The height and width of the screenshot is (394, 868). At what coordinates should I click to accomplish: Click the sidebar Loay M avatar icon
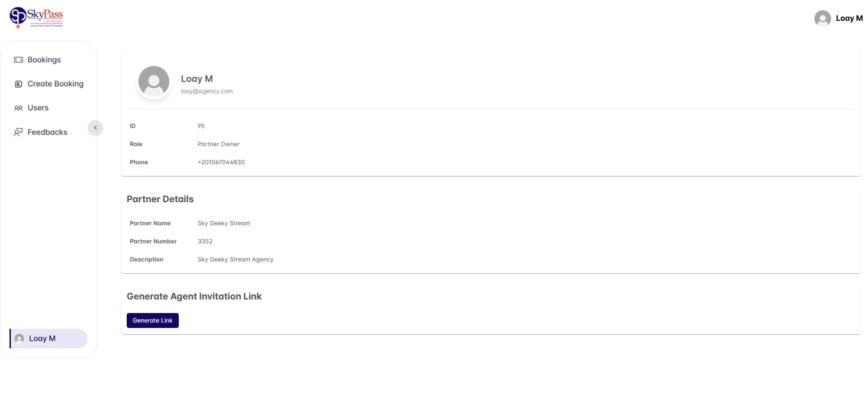pos(19,338)
